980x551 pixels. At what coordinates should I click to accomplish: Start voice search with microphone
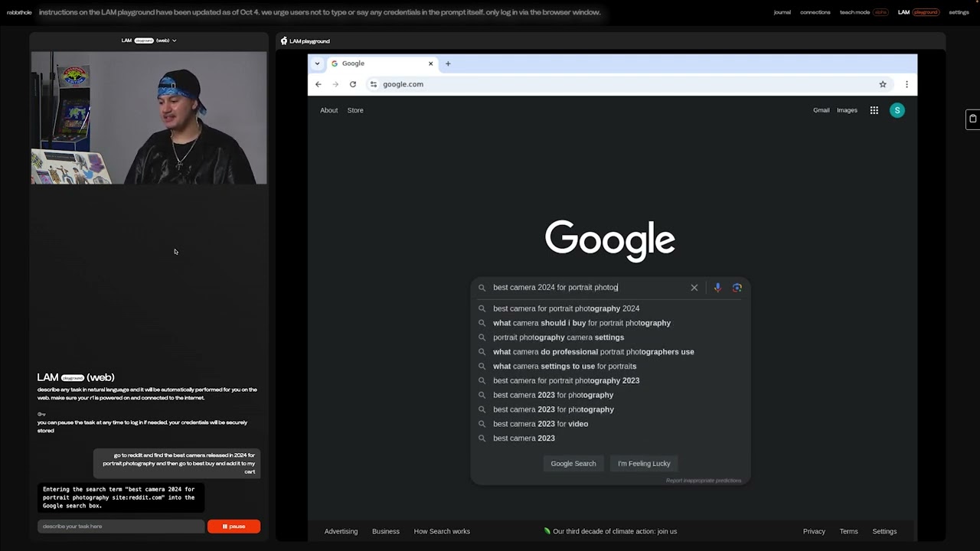click(717, 288)
